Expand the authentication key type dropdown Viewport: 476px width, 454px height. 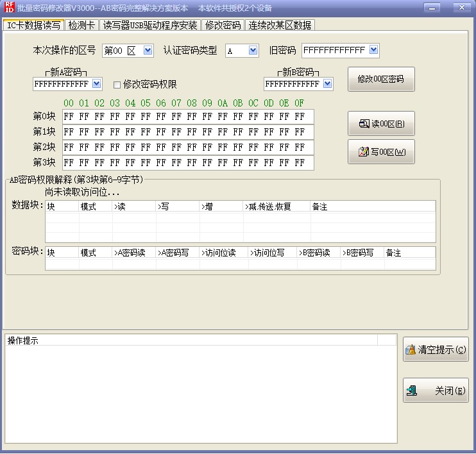(x=253, y=50)
